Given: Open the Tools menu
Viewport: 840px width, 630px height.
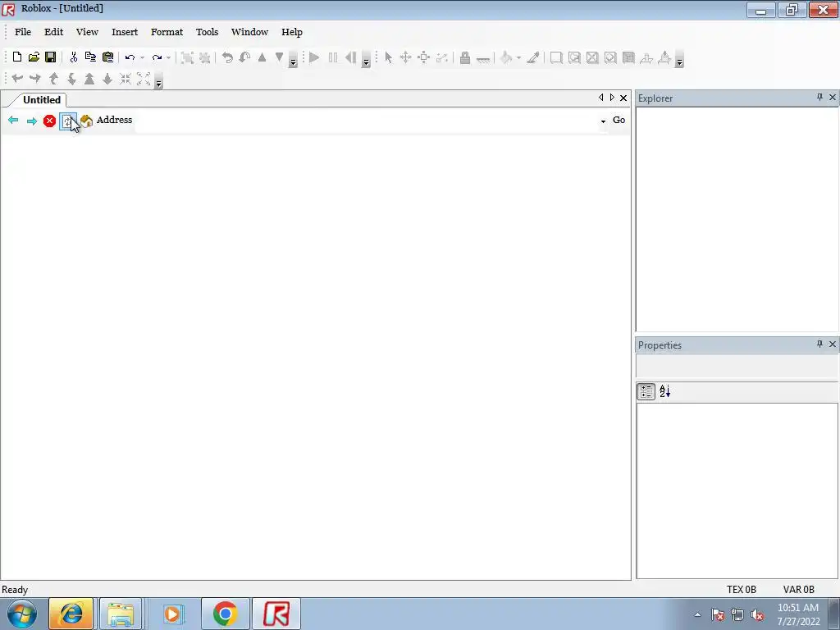Looking at the screenshot, I should coord(207,32).
